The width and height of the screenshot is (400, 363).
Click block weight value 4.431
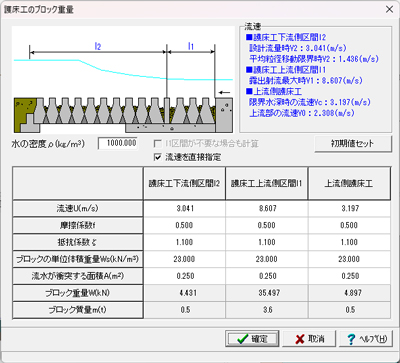point(185,293)
